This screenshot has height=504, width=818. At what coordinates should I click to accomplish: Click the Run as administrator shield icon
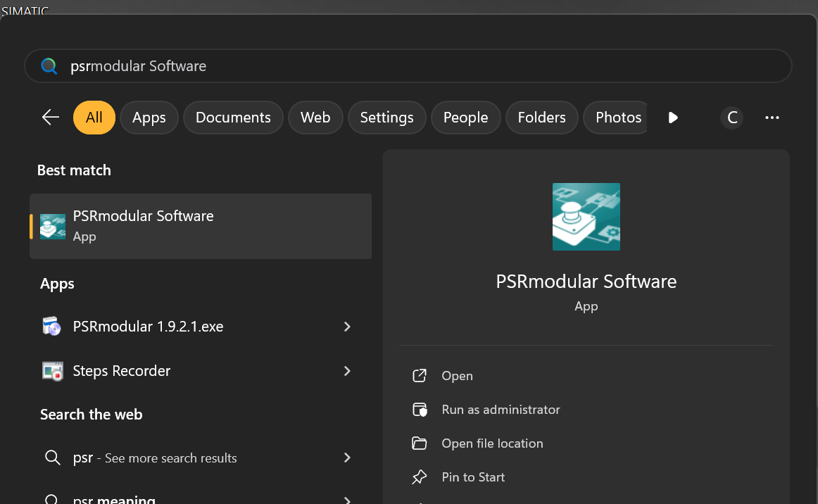(x=420, y=410)
